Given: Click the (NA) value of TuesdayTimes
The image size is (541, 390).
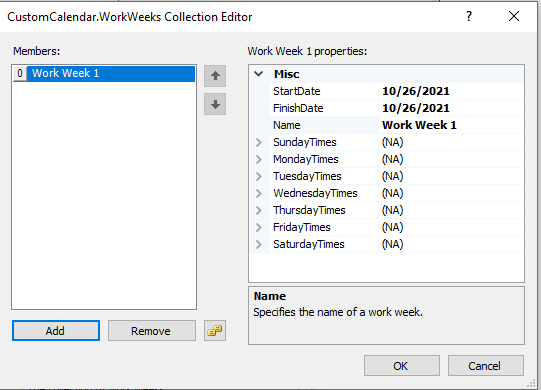Looking at the screenshot, I should pyautogui.click(x=392, y=176).
